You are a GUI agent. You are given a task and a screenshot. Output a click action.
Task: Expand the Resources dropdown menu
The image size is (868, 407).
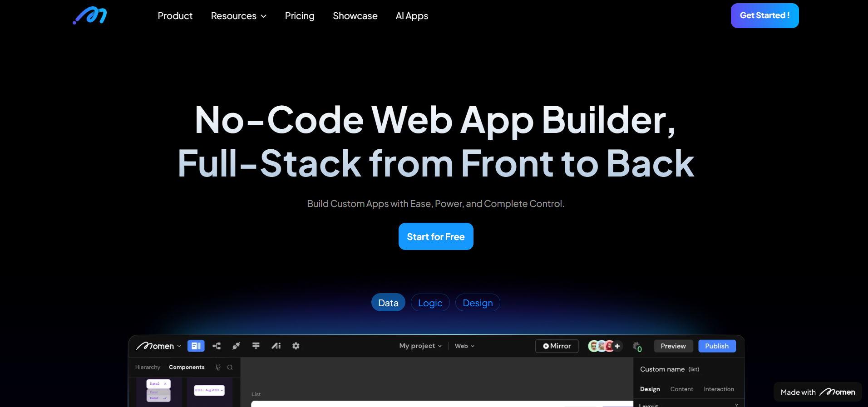(x=238, y=16)
